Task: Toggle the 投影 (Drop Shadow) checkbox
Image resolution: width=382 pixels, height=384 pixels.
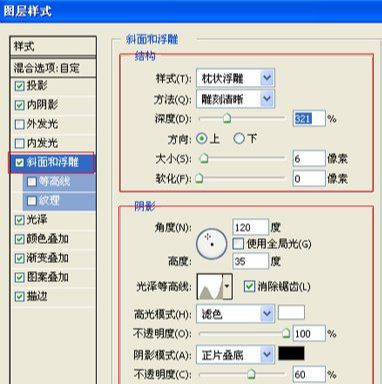Action: (20, 86)
